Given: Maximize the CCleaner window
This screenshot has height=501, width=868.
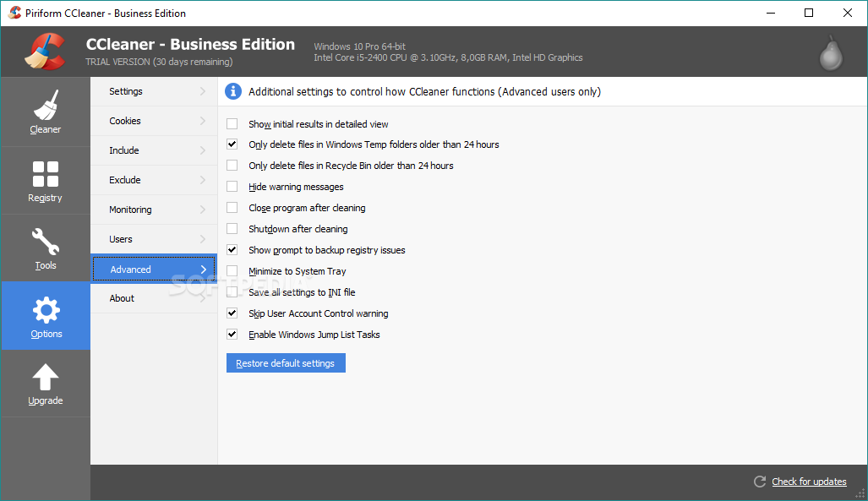Looking at the screenshot, I should click(809, 13).
